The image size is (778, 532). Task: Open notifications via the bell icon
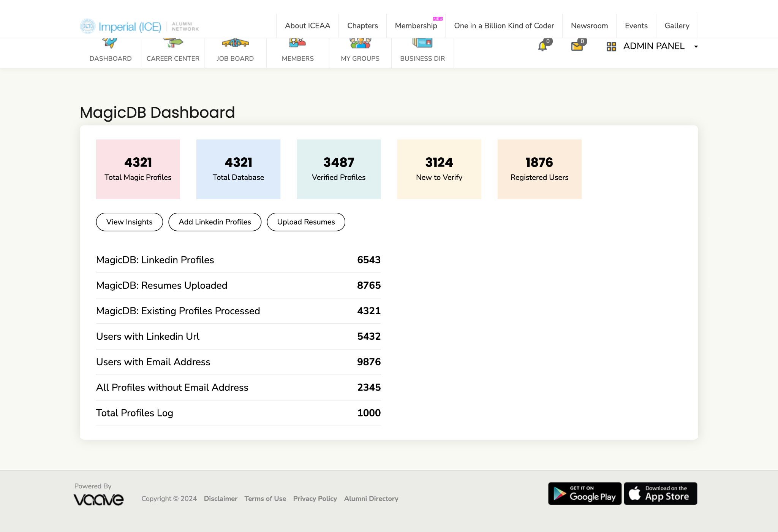pos(542,46)
